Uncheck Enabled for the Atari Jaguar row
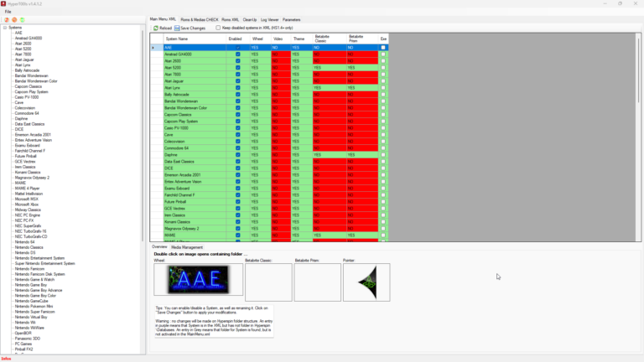 [238, 80]
